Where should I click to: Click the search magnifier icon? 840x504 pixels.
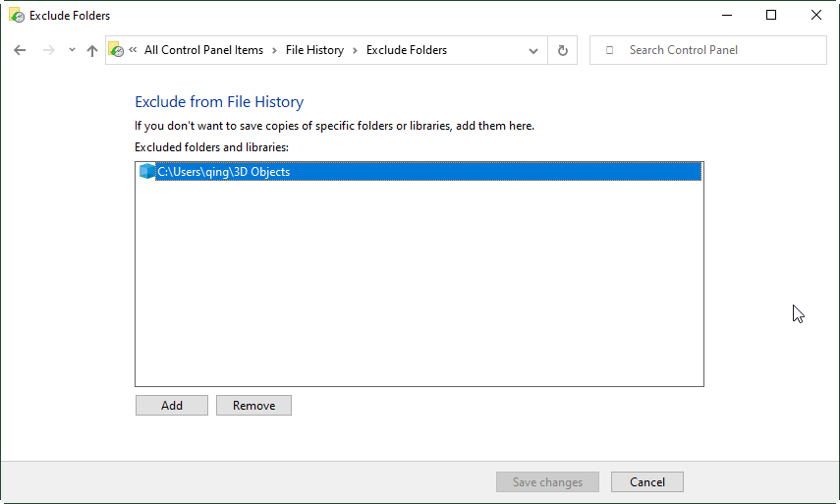coord(610,50)
